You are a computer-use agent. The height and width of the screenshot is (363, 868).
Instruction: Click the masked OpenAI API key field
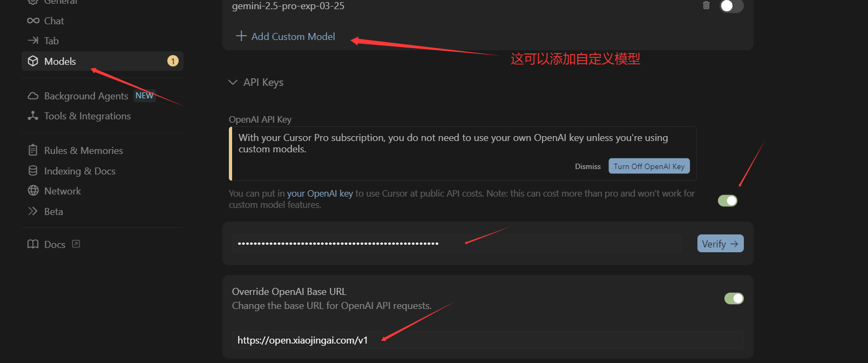pyautogui.click(x=456, y=244)
